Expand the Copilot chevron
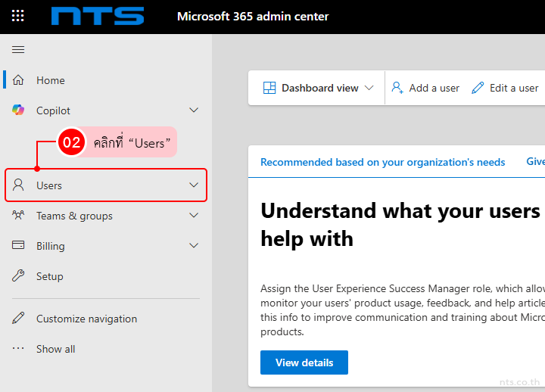Screen dimensions: 545x392 tap(194, 110)
